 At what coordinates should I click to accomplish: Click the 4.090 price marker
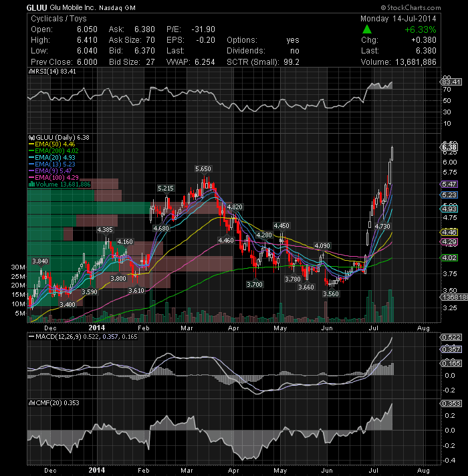coord(322,245)
